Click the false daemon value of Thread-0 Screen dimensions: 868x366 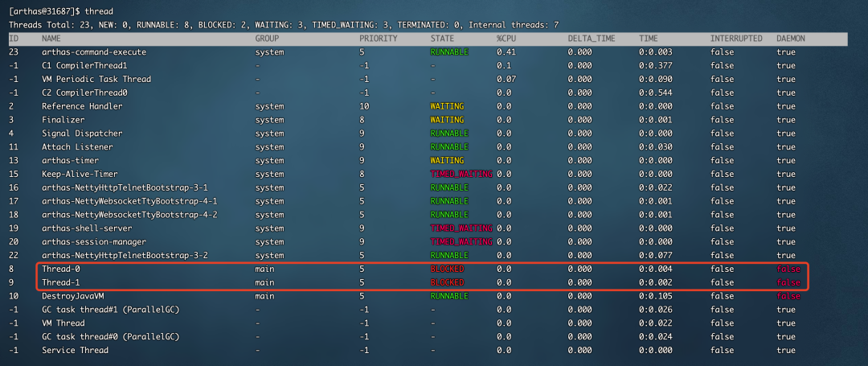click(x=788, y=269)
